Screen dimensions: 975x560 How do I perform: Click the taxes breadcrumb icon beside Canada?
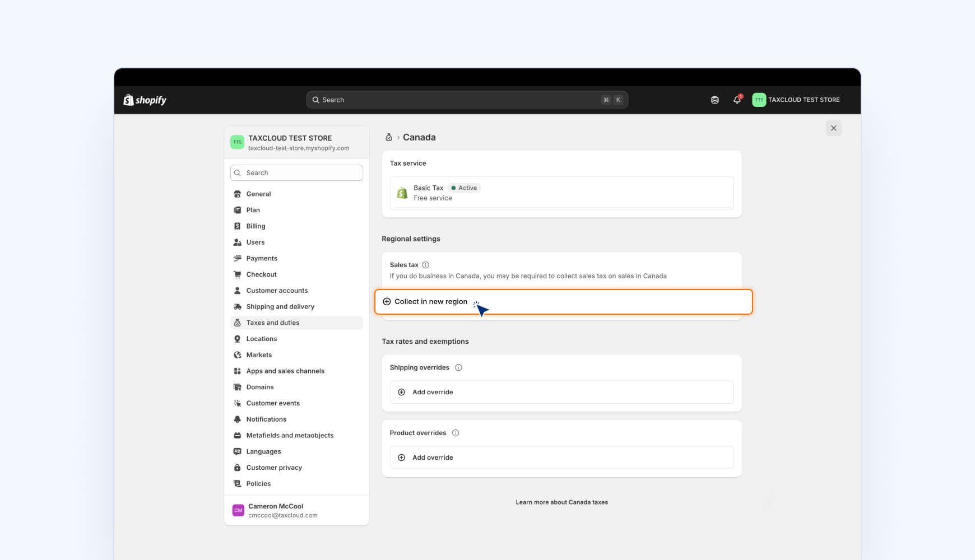coord(389,137)
